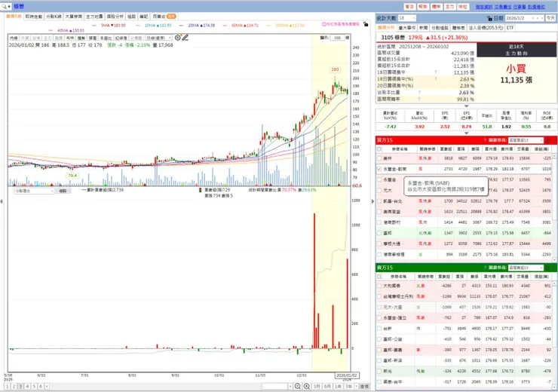
Task: Click the 2026/01/02 date marker on chart axis
Action: (347, 375)
